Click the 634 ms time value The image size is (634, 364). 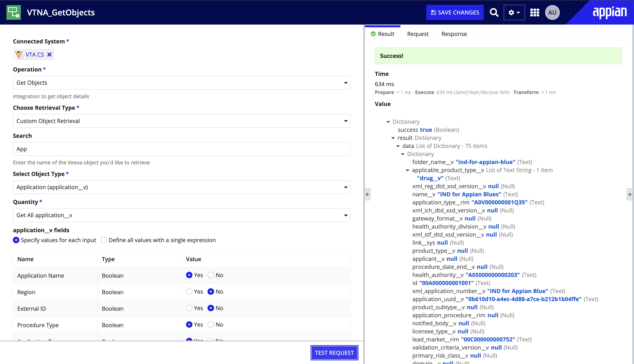click(x=384, y=84)
